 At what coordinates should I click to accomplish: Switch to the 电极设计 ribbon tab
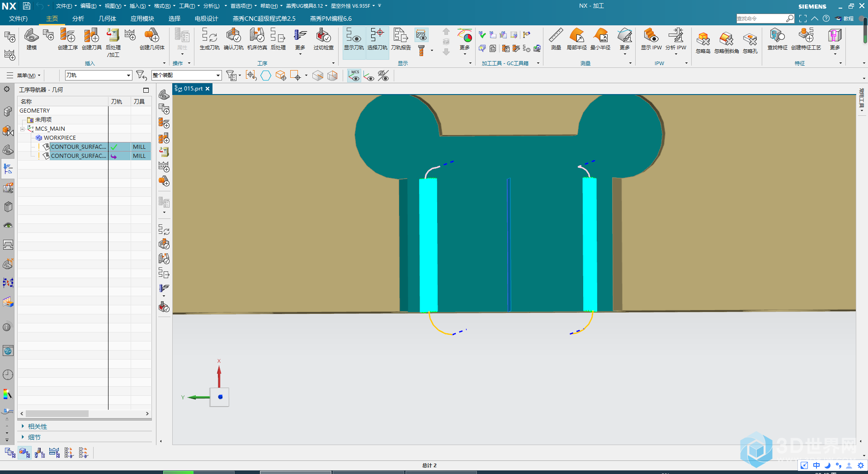pos(206,19)
